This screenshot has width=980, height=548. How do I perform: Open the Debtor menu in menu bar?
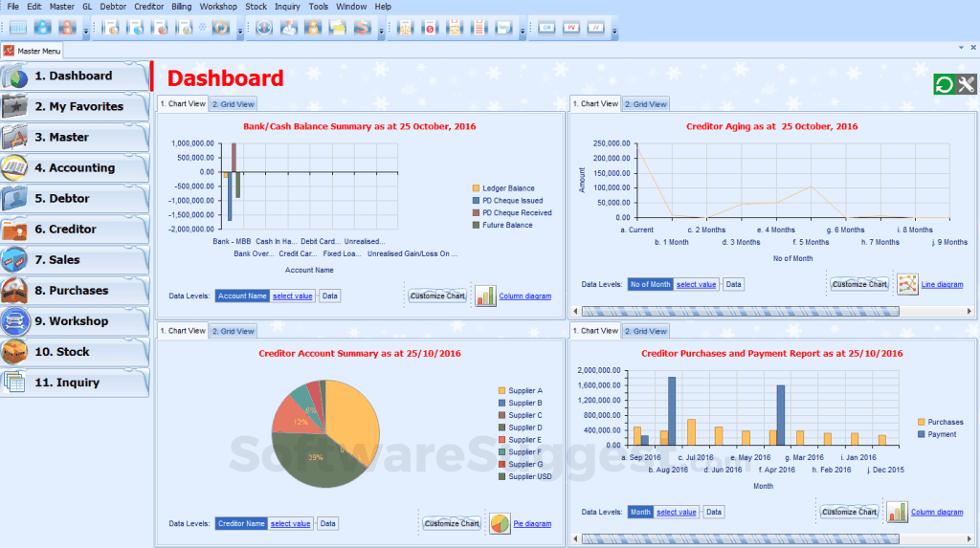pyautogui.click(x=113, y=7)
